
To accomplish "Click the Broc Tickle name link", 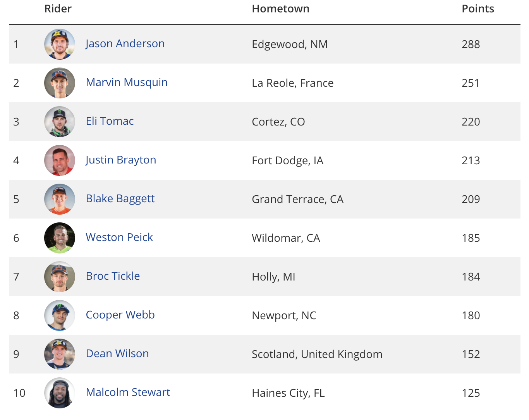I will point(113,276).
